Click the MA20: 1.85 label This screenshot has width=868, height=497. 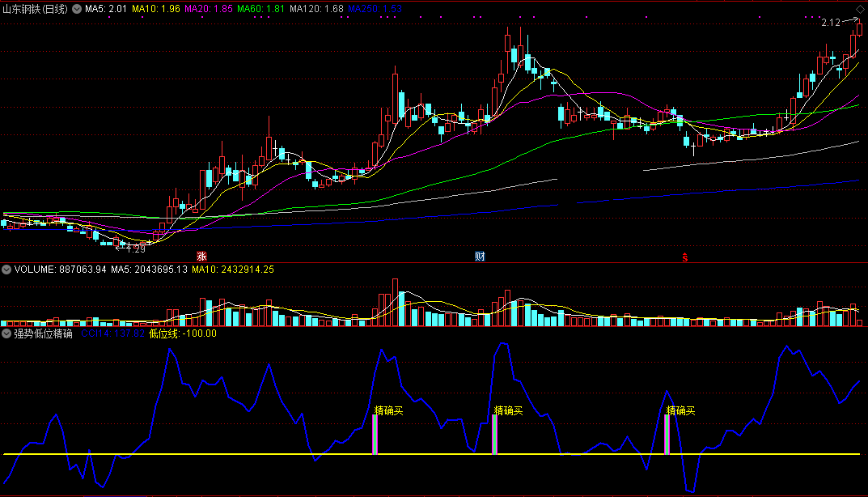click(209, 9)
